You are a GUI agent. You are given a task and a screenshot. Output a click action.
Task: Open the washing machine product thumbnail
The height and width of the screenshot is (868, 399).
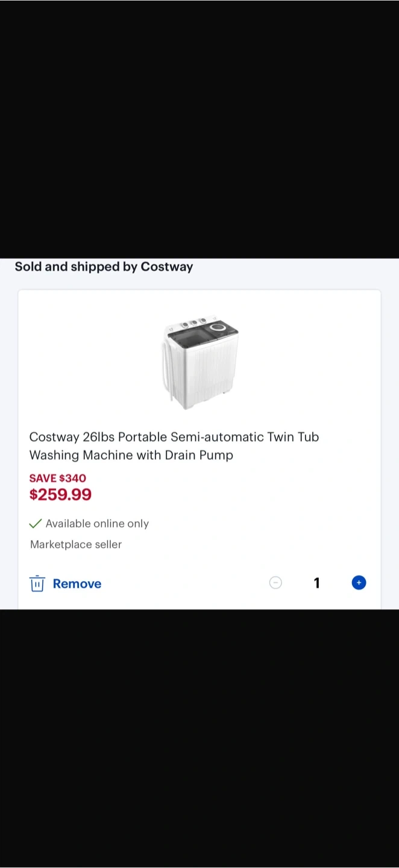[x=199, y=362]
